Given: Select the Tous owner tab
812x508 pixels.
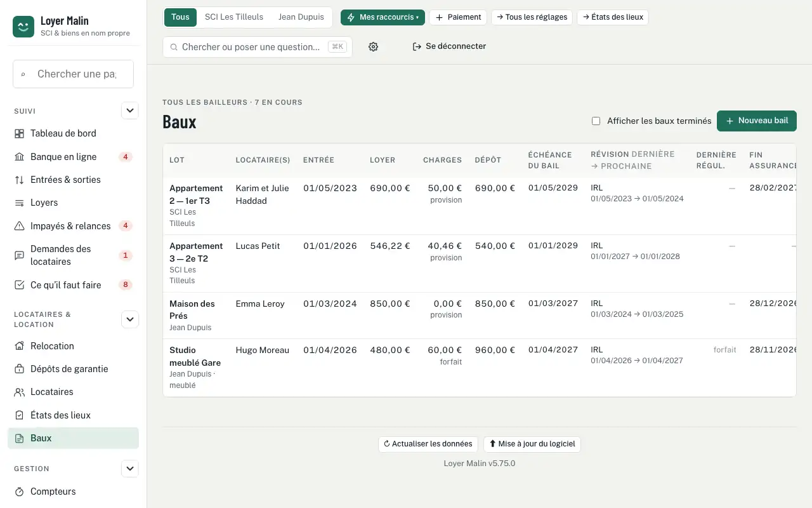Looking at the screenshot, I should [x=180, y=17].
